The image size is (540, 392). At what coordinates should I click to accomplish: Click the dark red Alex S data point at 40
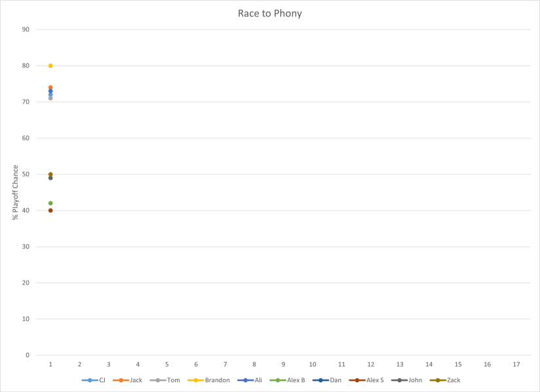pos(50,210)
